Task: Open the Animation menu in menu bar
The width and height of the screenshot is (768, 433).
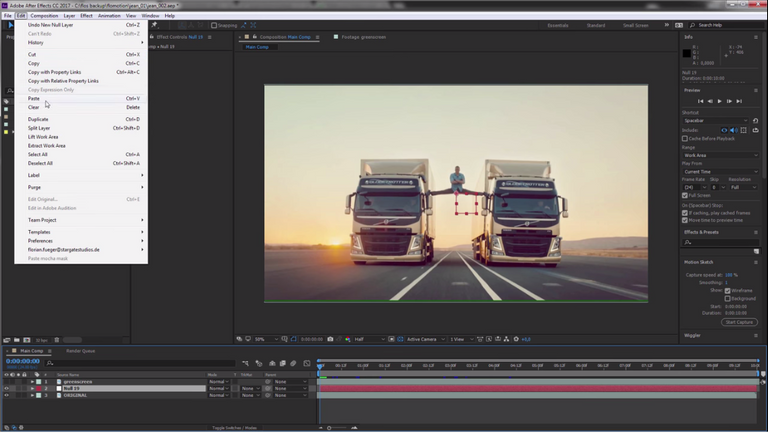Action: [x=109, y=16]
